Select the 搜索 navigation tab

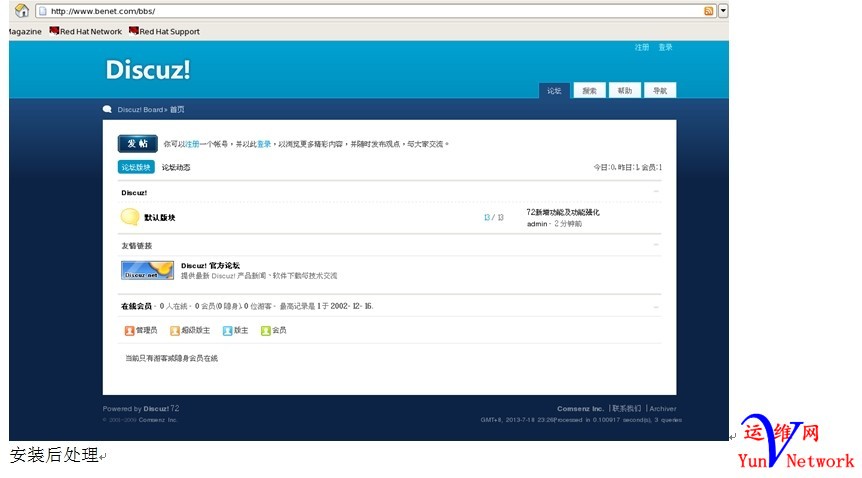pyautogui.click(x=589, y=91)
